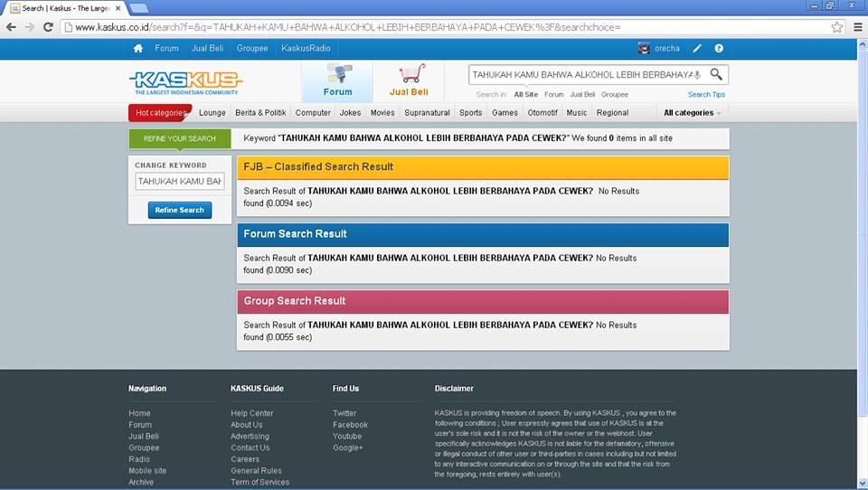Open Movies category
The height and width of the screenshot is (490, 868).
(x=382, y=112)
